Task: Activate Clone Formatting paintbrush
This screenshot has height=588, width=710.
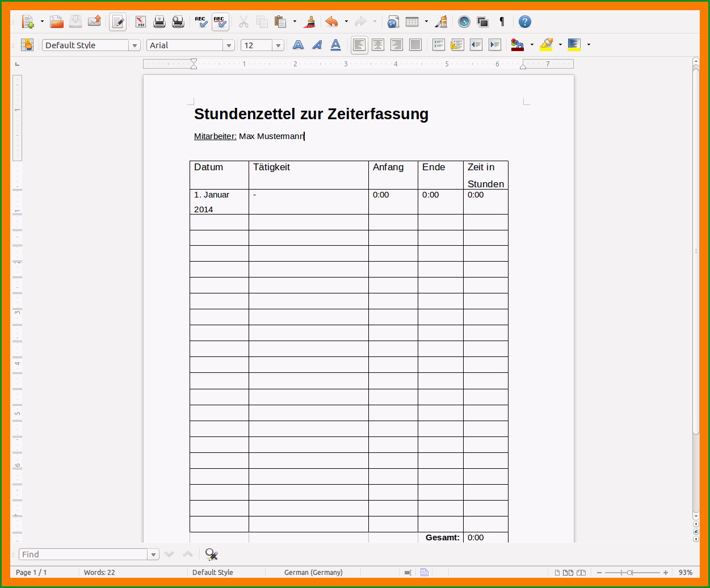Action: click(x=310, y=22)
